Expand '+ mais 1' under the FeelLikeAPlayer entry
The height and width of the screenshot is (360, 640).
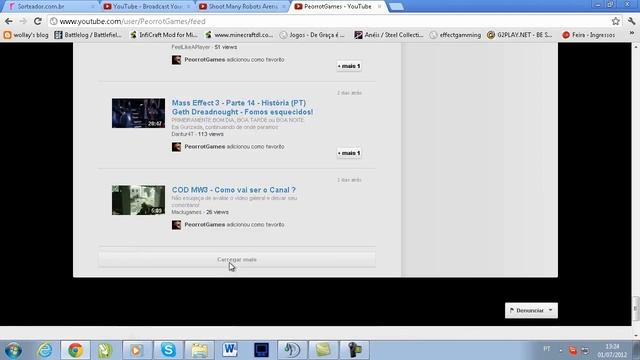[349, 66]
